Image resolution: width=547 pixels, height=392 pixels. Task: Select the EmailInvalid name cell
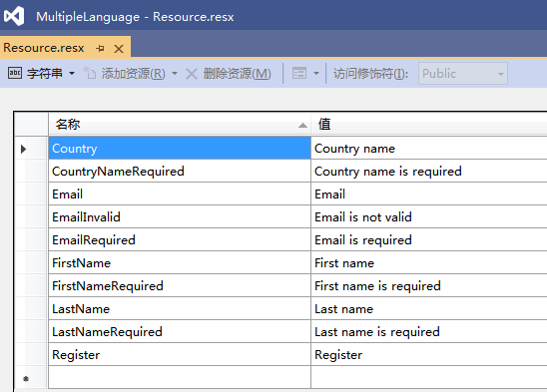click(180, 216)
